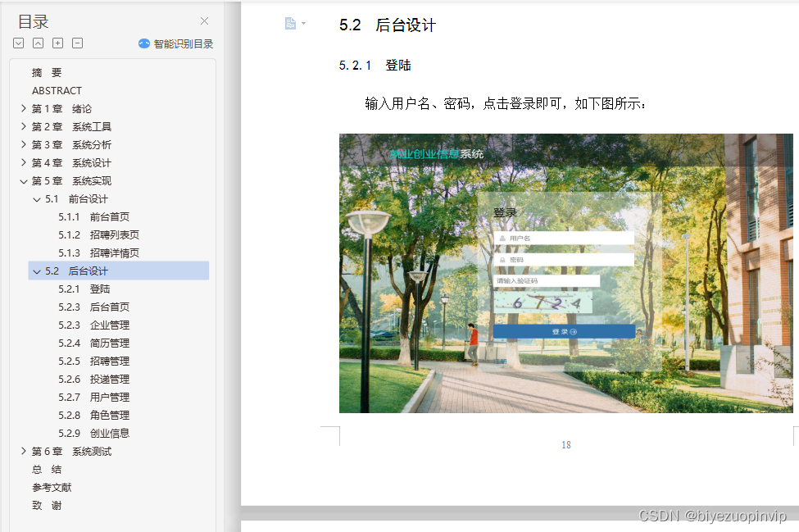Click the collapse-all (−) icon in TOC toolbar

[76, 43]
